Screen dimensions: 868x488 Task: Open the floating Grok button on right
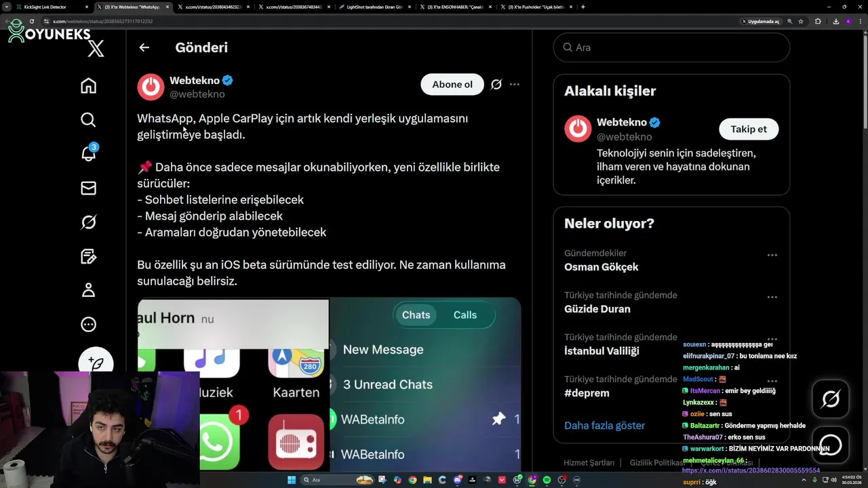pyautogui.click(x=831, y=399)
